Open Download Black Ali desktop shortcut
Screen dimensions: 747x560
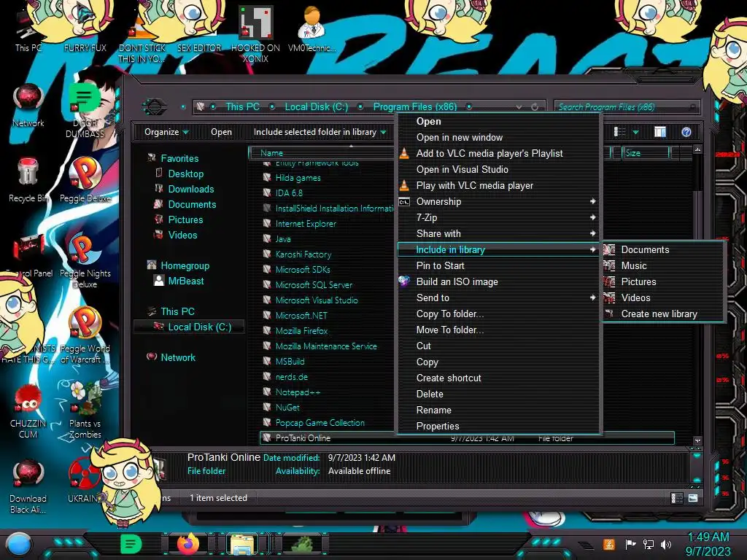pyautogui.click(x=28, y=486)
